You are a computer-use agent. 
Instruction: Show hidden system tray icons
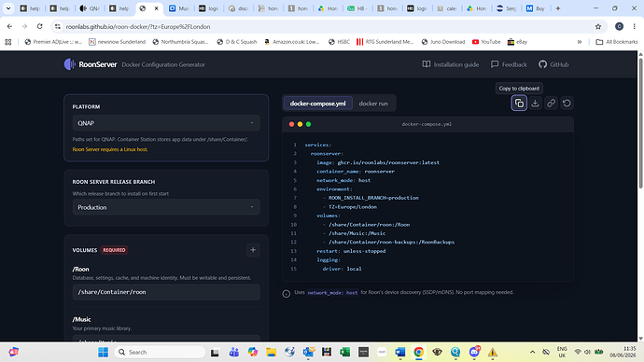[532, 352]
